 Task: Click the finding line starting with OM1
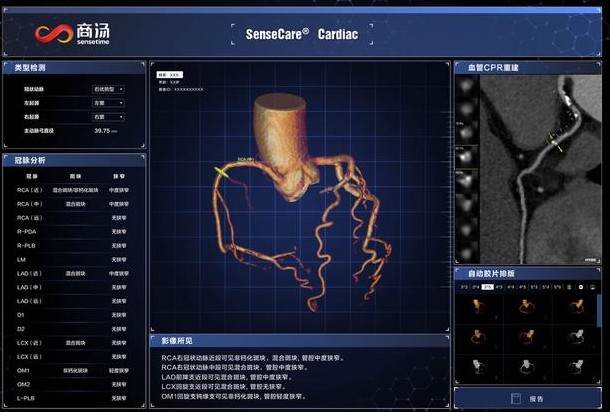(x=233, y=397)
